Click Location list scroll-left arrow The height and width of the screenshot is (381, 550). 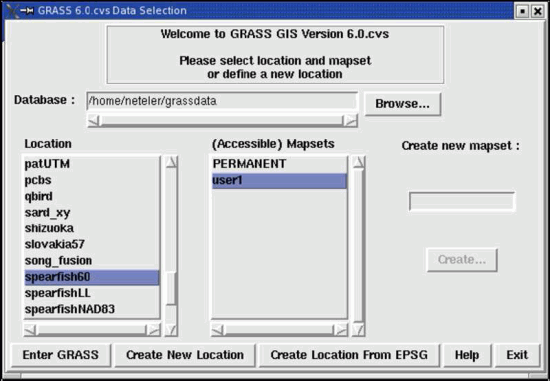(x=30, y=330)
